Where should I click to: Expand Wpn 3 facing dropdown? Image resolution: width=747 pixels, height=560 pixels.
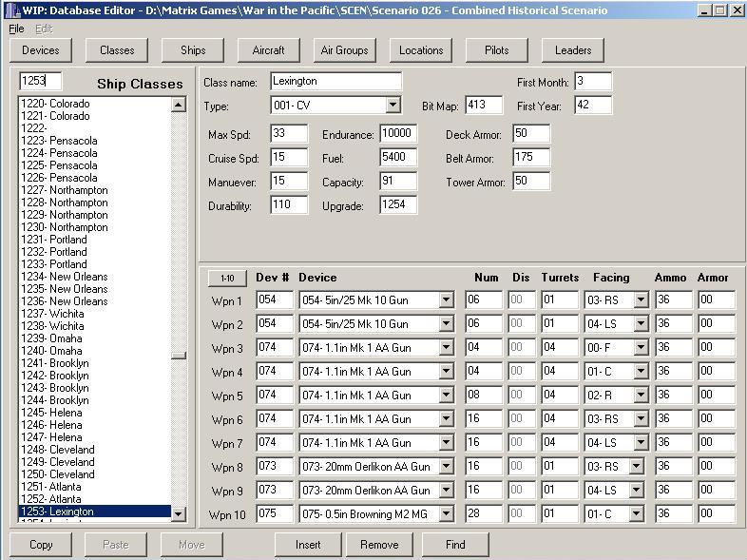(640, 348)
